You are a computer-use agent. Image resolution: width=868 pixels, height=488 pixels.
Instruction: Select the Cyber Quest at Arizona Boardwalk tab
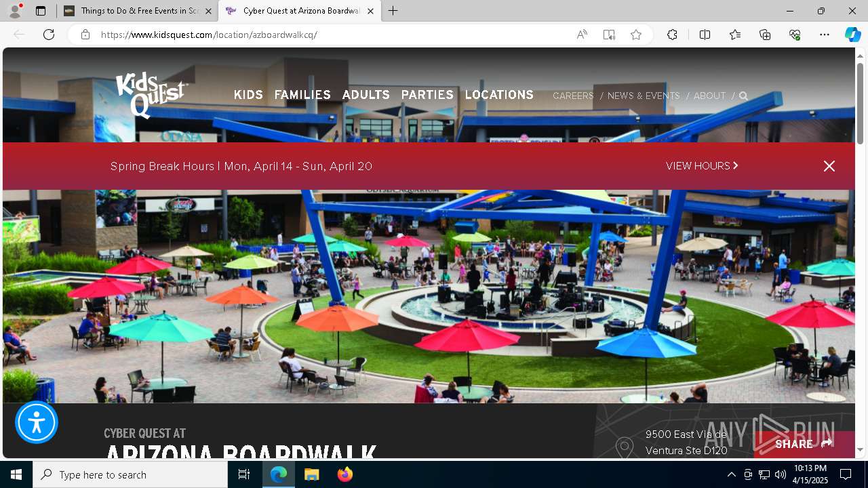click(300, 11)
